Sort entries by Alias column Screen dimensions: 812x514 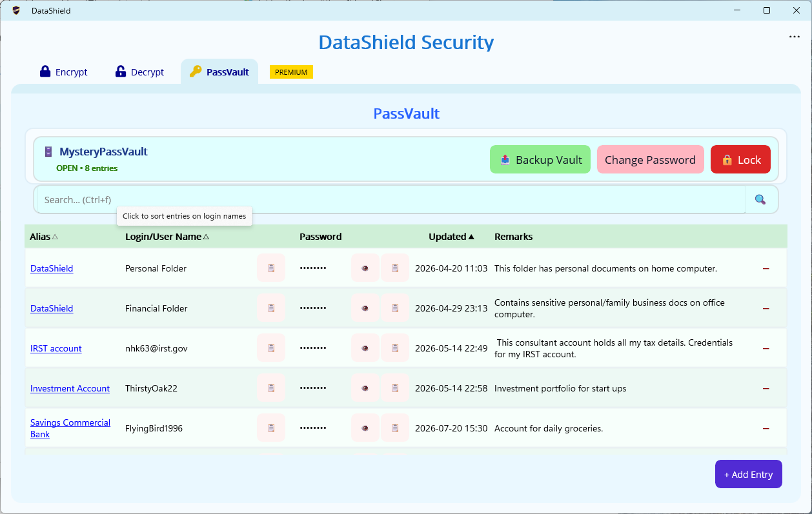click(x=44, y=237)
